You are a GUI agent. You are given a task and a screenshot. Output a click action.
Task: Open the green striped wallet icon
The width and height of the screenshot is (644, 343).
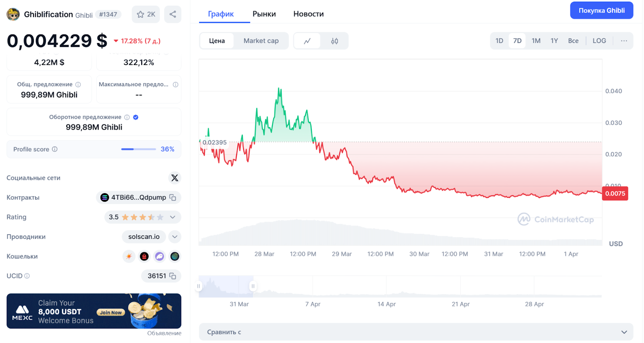(x=175, y=256)
